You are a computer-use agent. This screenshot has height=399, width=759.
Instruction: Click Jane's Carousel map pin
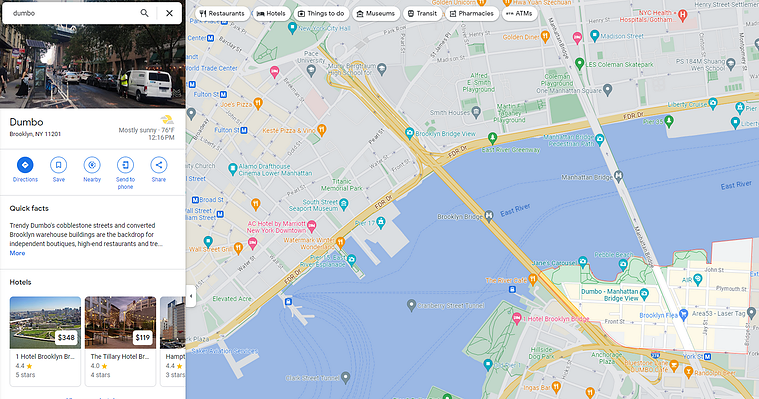point(583,261)
